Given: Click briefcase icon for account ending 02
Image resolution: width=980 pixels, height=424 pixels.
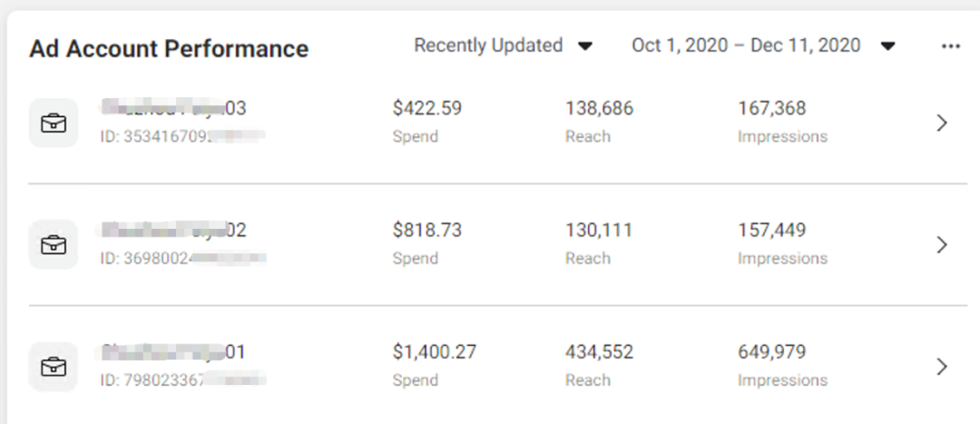Looking at the screenshot, I should click(x=54, y=245).
